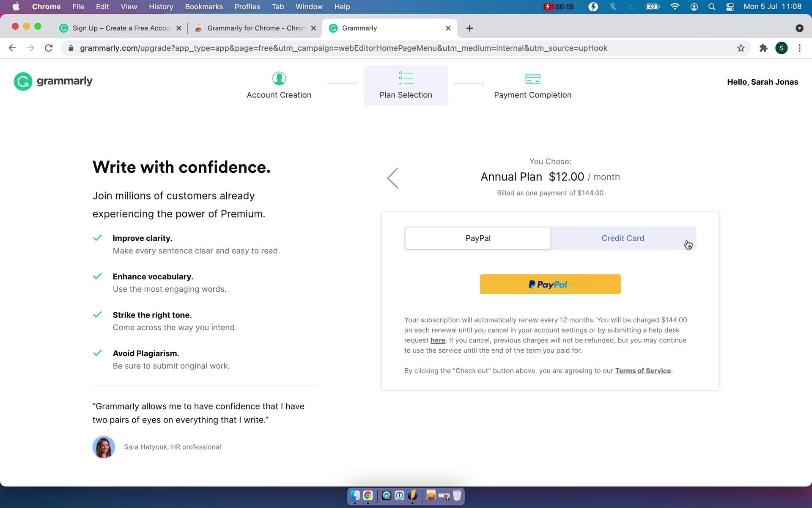Click 'Sara Hetyonk, HR professional' caption
The height and width of the screenshot is (508, 812).
(x=173, y=447)
